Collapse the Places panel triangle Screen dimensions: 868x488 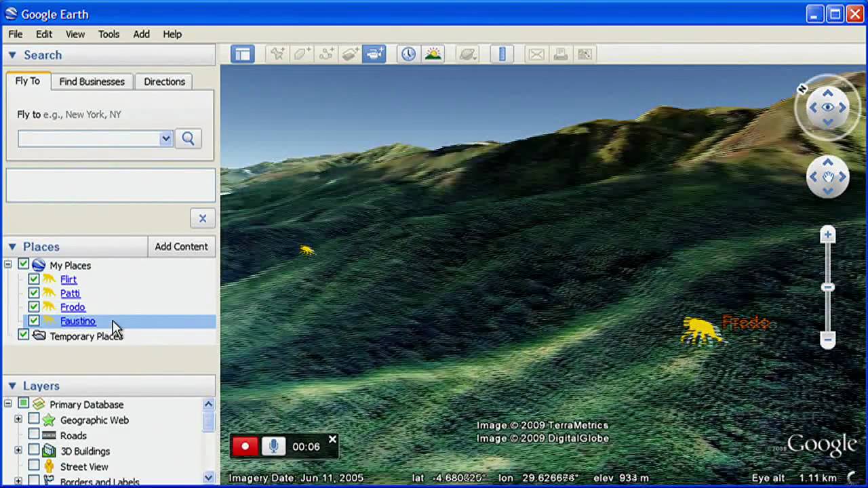[12, 247]
